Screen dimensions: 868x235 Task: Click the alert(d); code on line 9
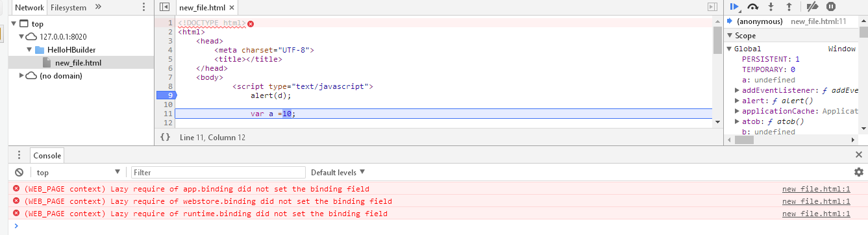tap(271, 95)
